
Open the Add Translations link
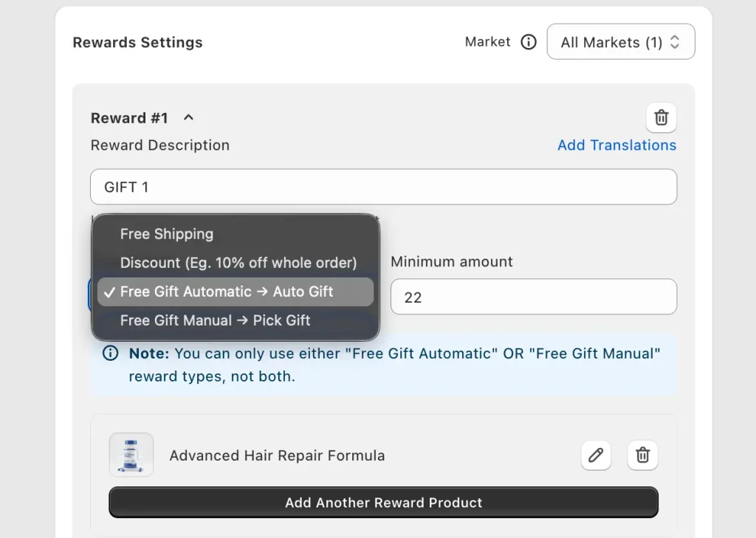616,145
